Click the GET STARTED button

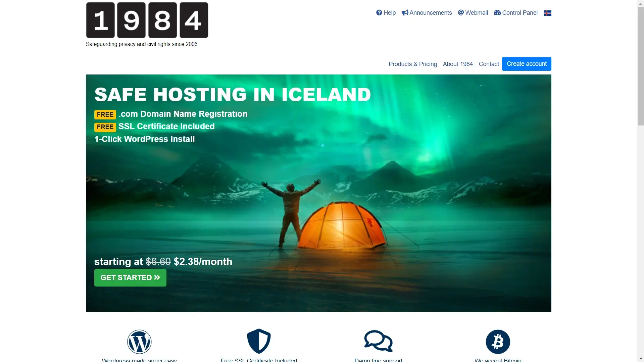pyautogui.click(x=130, y=278)
